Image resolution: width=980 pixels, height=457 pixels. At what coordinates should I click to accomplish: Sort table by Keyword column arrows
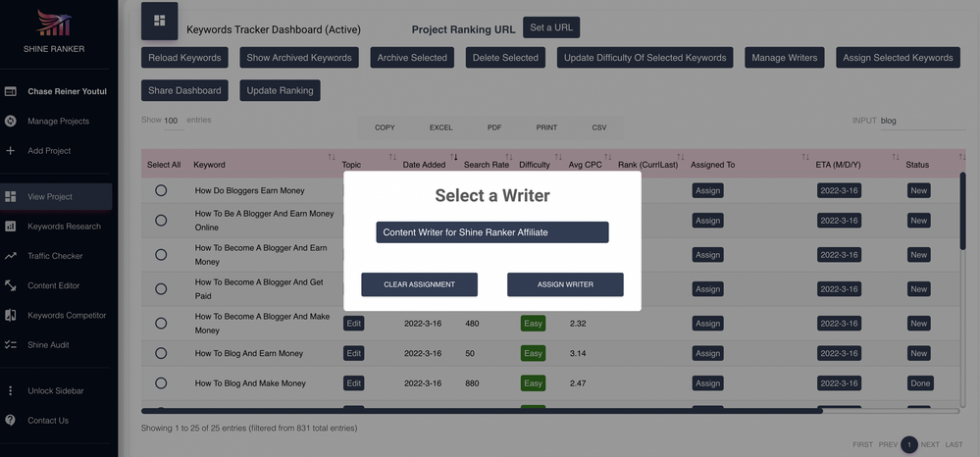[332, 158]
